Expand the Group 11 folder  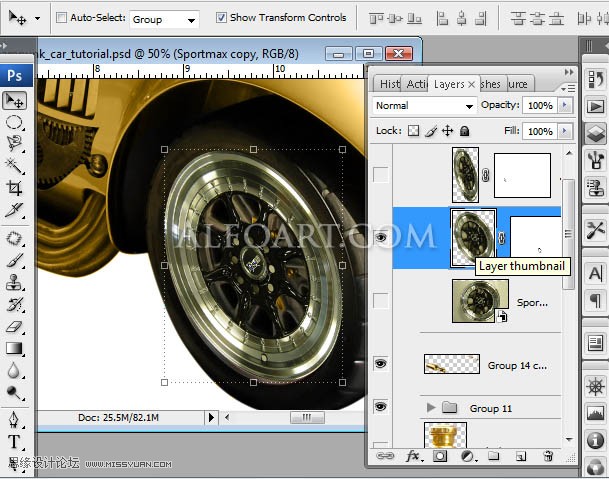[431, 408]
